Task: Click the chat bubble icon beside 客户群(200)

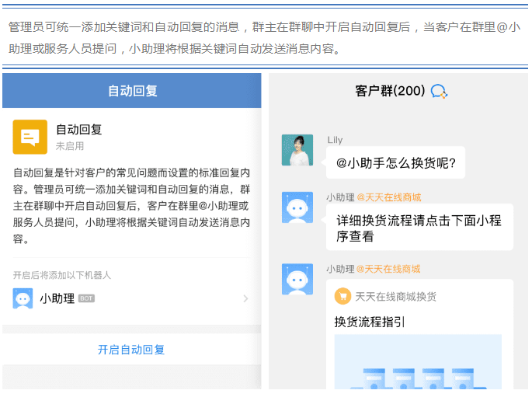Action: tap(439, 91)
